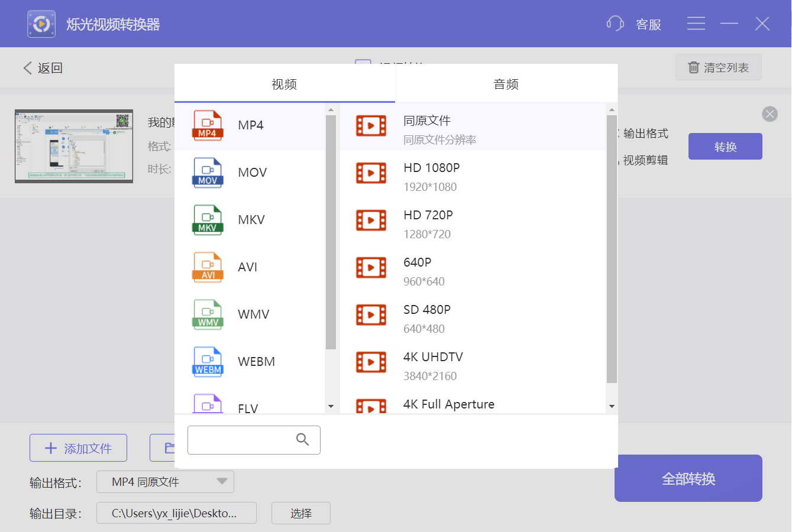Click format list scrollbar down arrow
Image resolution: width=792 pixels, height=532 pixels.
331,407
